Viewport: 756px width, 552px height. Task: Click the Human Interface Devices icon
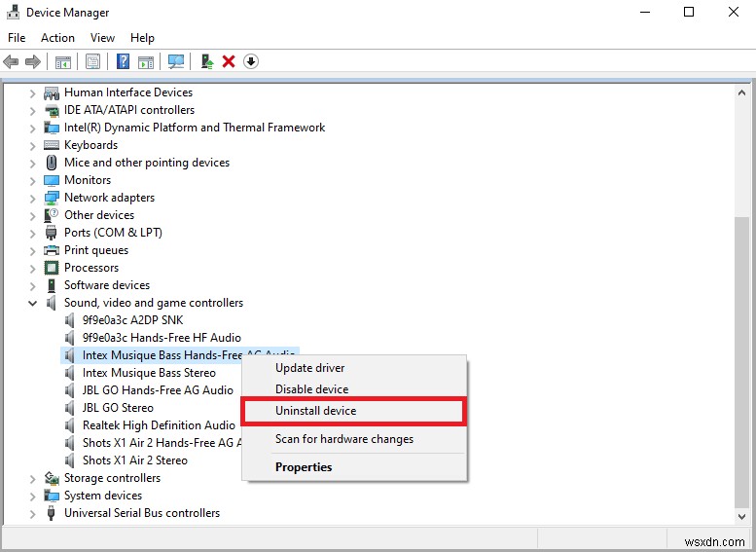tap(52, 92)
